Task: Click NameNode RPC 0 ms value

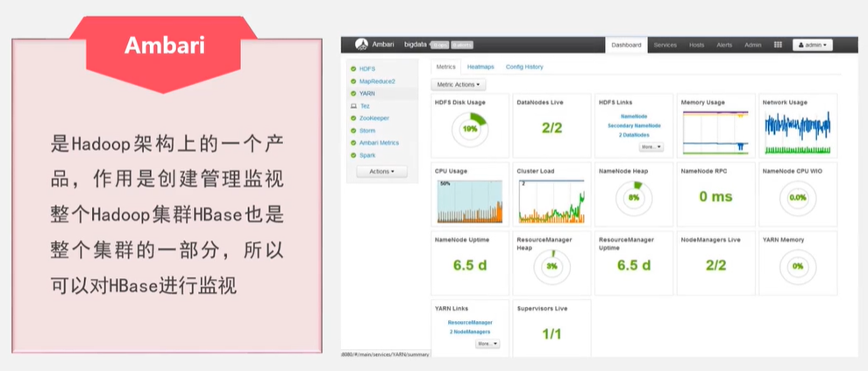Action: tap(715, 196)
